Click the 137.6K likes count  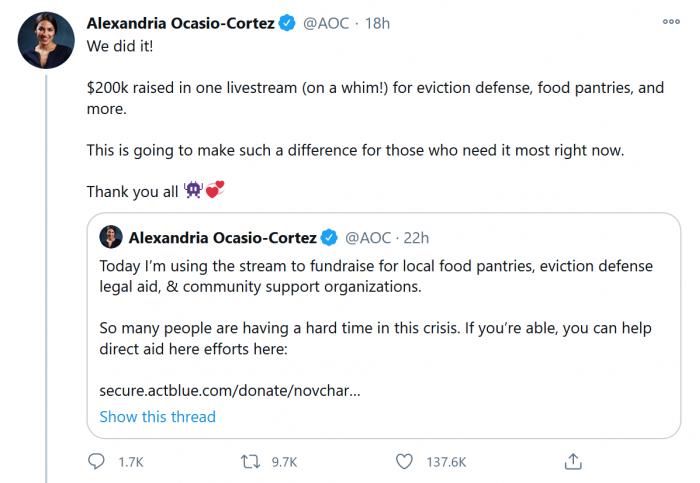445,462
